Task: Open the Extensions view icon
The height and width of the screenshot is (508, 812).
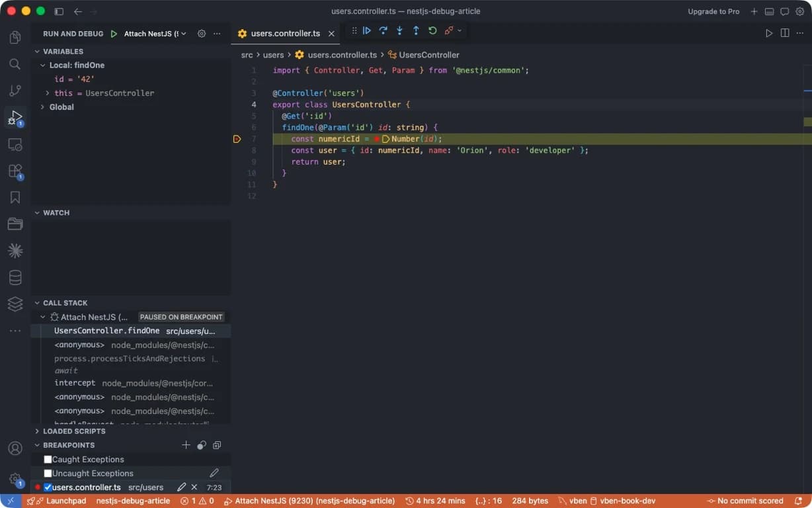Action: [15, 171]
